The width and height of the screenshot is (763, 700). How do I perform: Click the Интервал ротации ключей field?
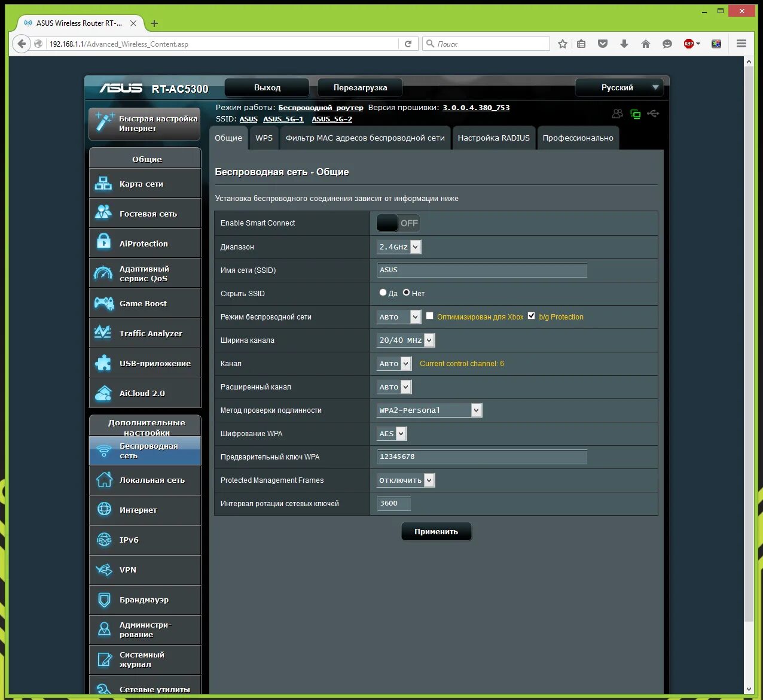tap(393, 503)
